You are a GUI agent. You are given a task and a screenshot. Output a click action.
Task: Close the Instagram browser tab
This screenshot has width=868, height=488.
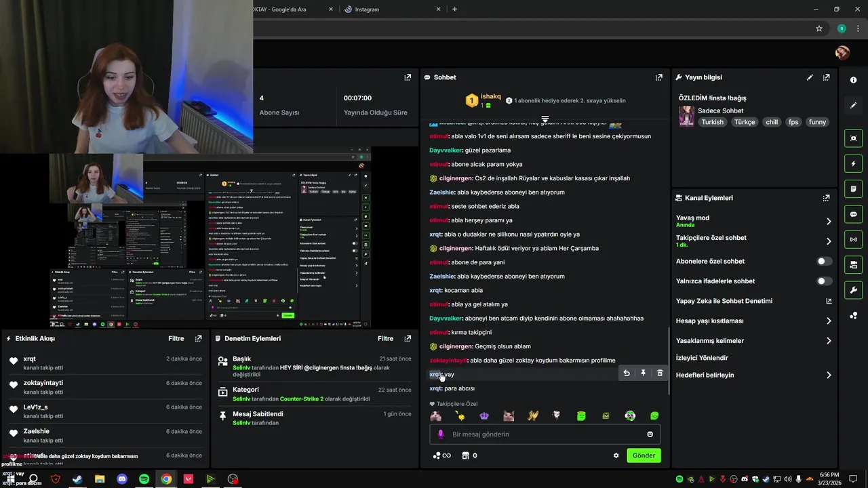click(439, 9)
